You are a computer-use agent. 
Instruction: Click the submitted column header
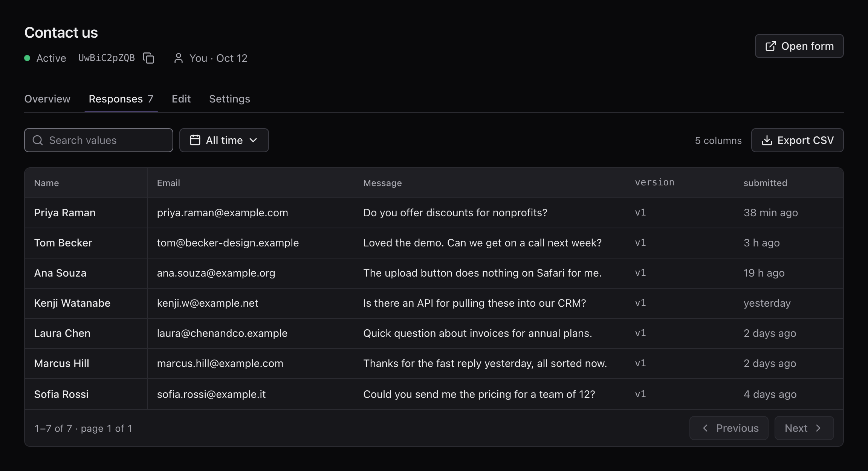coord(765,183)
